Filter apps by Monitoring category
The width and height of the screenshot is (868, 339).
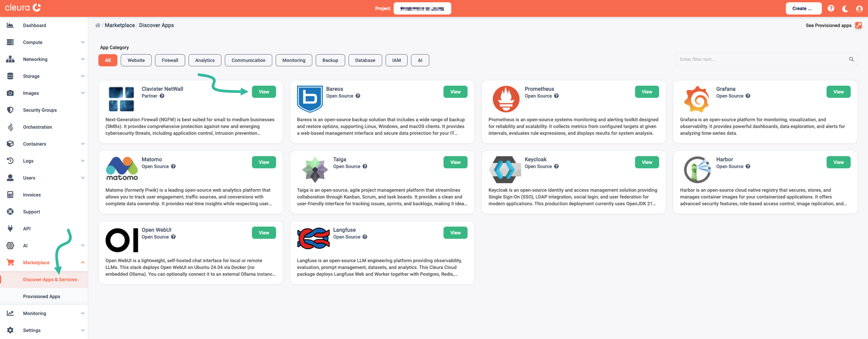pos(294,60)
